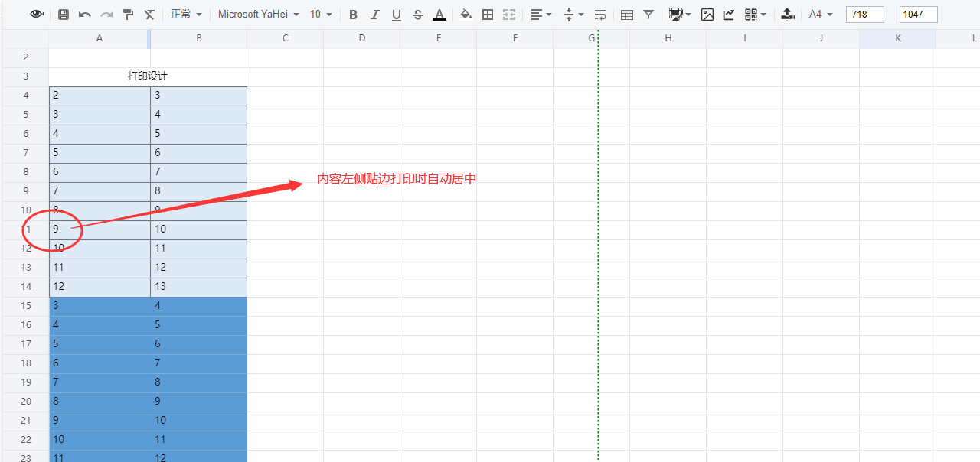The height and width of the screenshot is (462, 980).
Task: Click cell B11 containing 10
Action: [x=199, y=229]
